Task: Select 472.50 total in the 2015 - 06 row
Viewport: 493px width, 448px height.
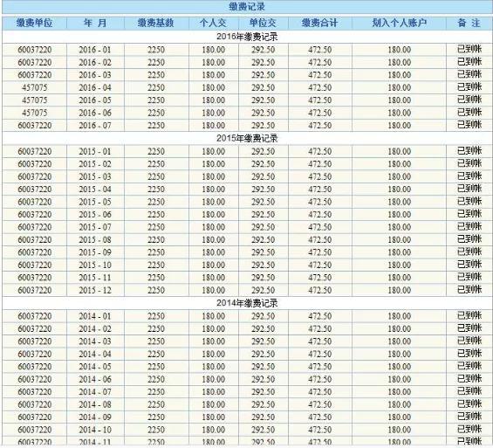Action: click(319, 215)
